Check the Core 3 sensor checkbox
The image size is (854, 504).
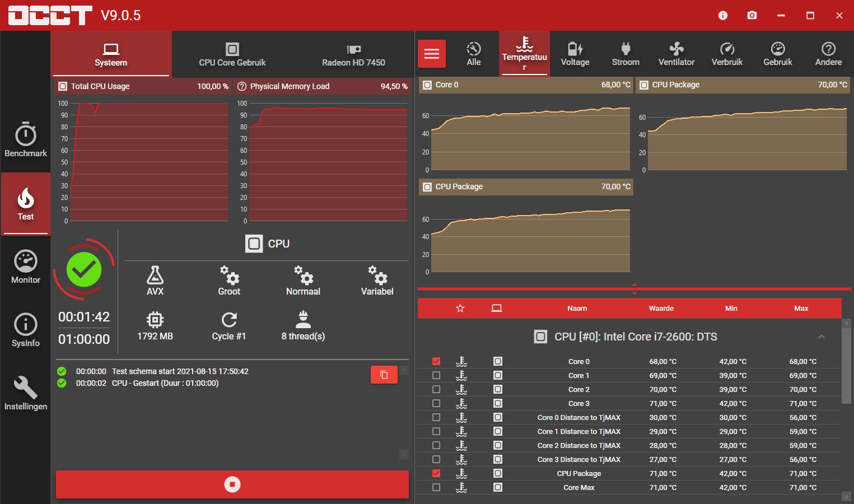[436, 403]
